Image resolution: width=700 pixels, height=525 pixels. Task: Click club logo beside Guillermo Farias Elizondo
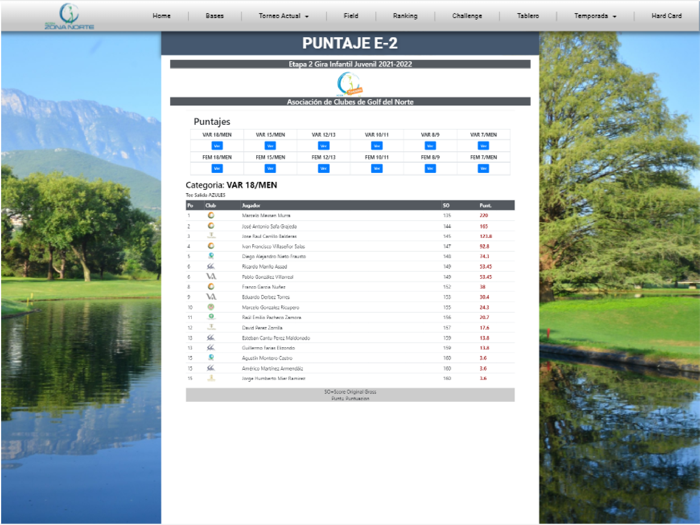[x=211, y=348]
